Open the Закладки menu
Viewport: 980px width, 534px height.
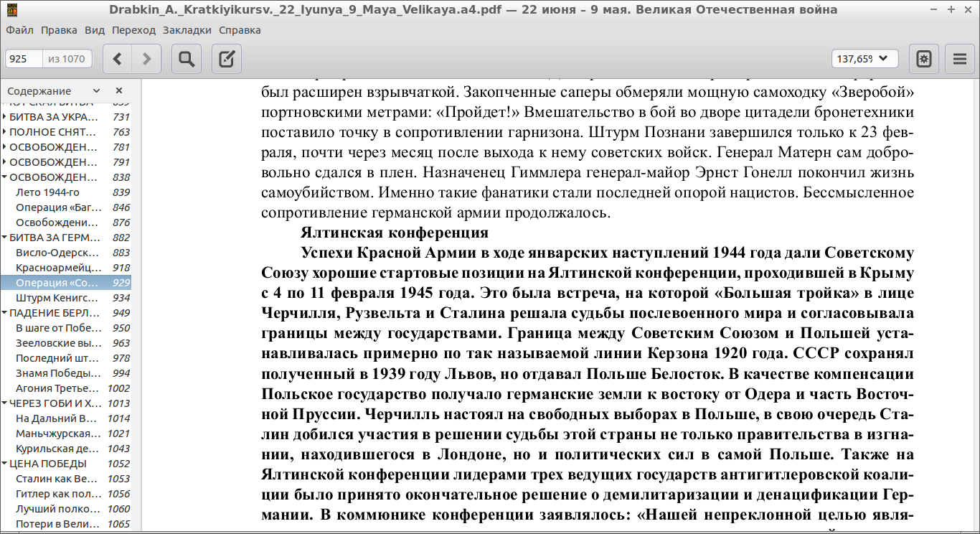pyautogui.click(x=187, y=30)
